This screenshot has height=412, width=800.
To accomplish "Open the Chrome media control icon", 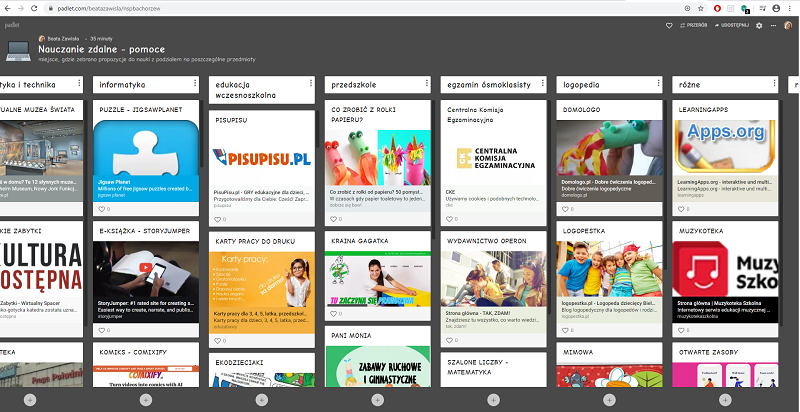I will click(762, 8).
